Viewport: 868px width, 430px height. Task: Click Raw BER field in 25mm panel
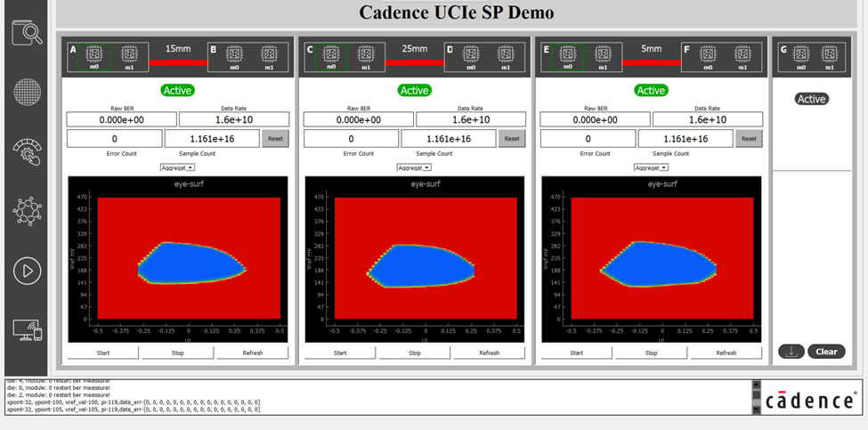(x=359, y=119)
